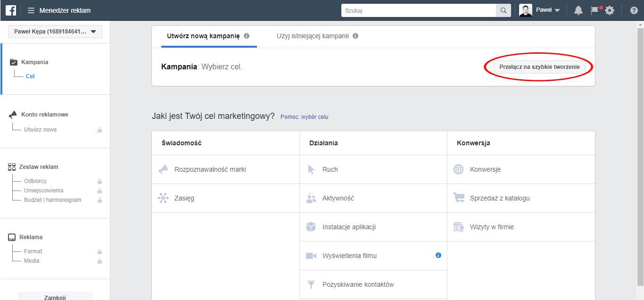Open the Pomoc: wybór celu link

pyautogui.click(x=304, y=117)
